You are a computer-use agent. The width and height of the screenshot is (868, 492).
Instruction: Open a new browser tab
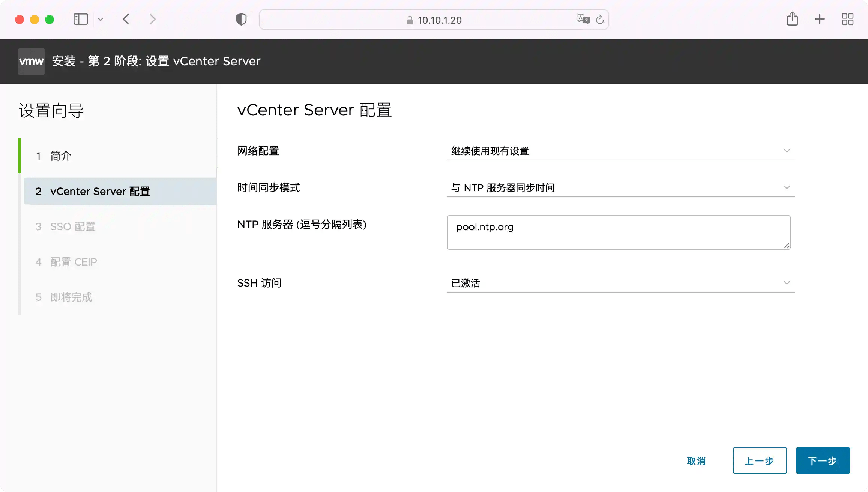819,19
